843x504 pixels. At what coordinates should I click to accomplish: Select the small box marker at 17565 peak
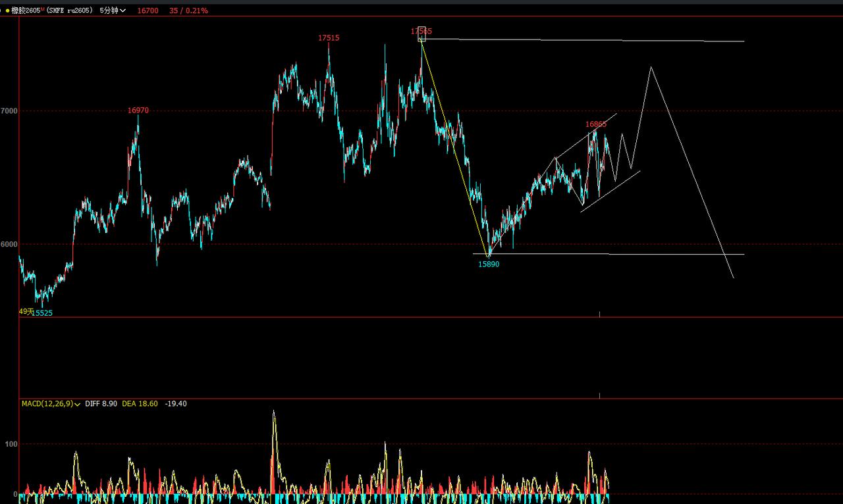(422, 35)
